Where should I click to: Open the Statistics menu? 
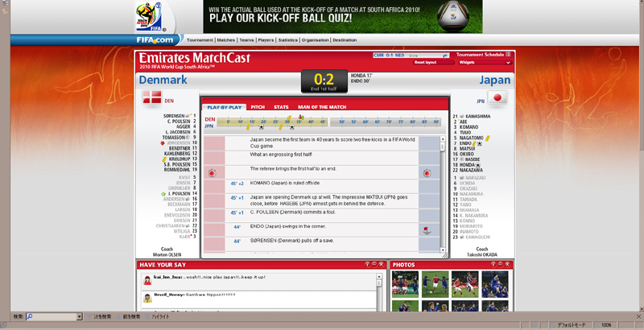[x=287, y=39]
